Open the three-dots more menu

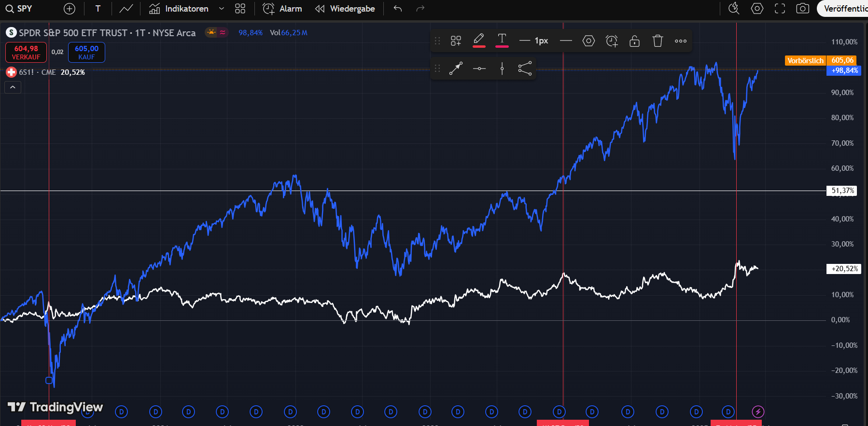(x=681, y=41)
